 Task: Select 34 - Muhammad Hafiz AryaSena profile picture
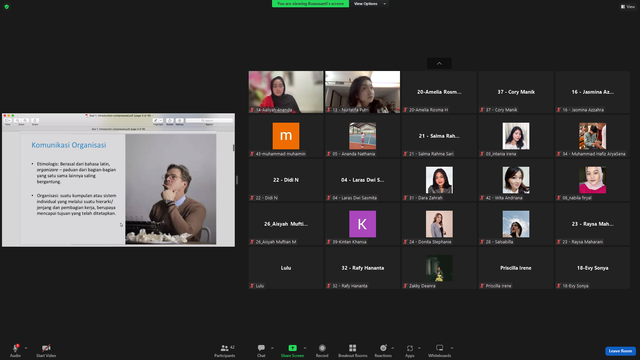pos(593,136)
